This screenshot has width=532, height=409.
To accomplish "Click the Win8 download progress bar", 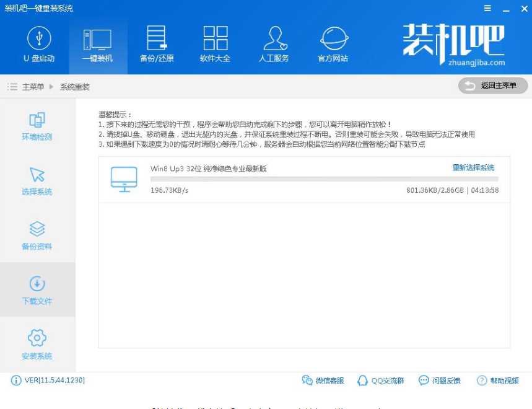I will point(322,179).
